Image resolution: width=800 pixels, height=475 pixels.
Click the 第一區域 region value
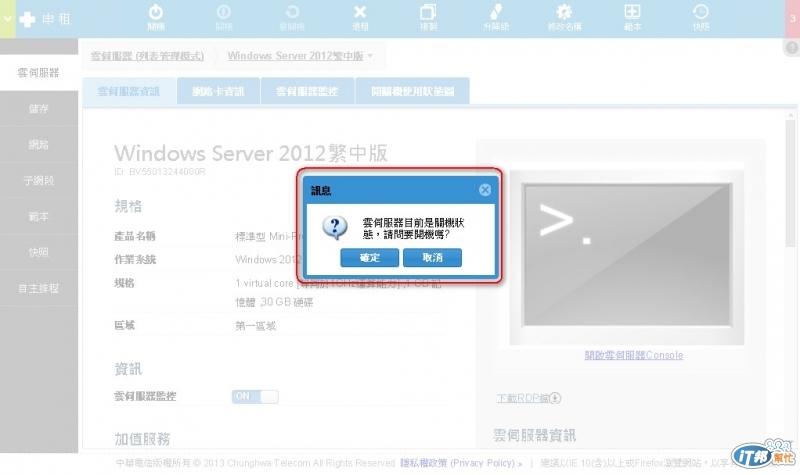tap(256, 326)
